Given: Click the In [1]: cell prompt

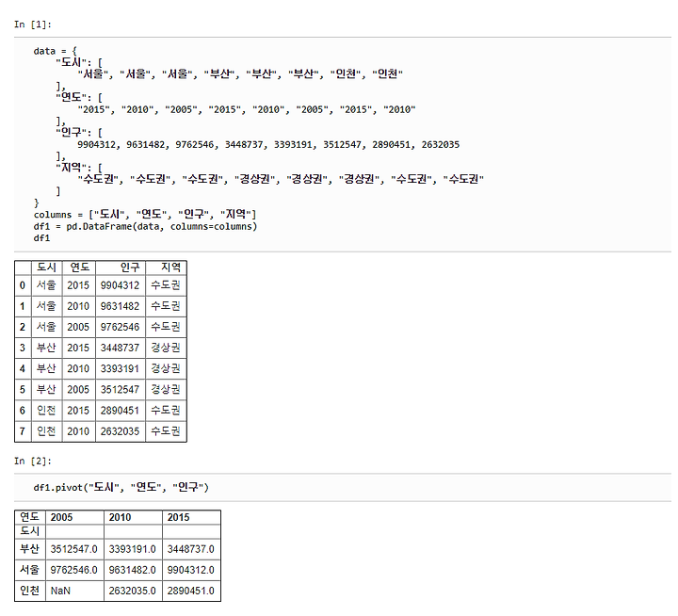Looking at the screenshot, I should 32,24.
